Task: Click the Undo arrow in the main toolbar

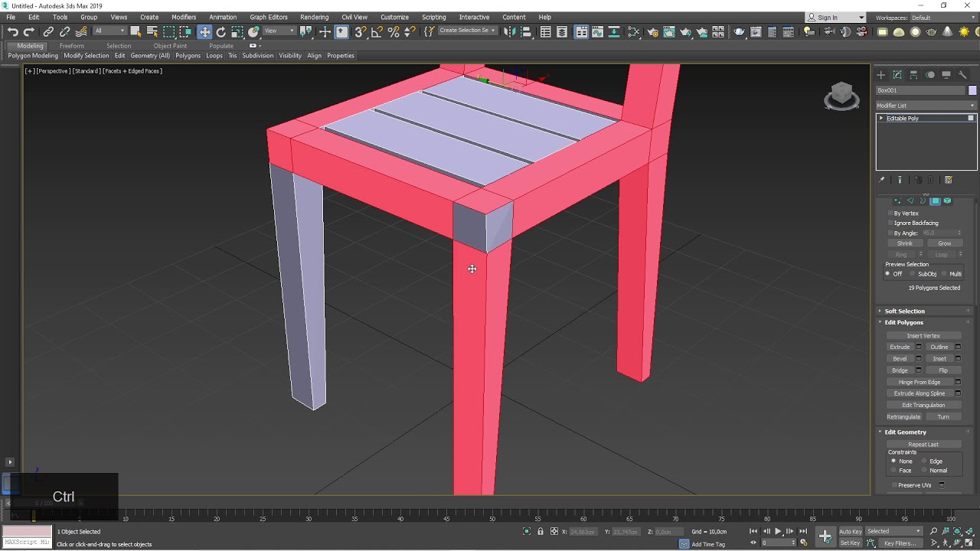Action: pyautogui.click(x=12, y=31)
